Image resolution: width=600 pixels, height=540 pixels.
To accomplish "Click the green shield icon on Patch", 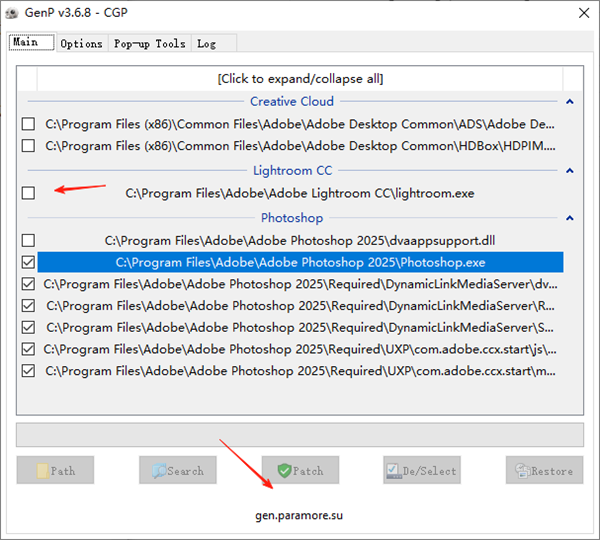I will click(285, 471).
